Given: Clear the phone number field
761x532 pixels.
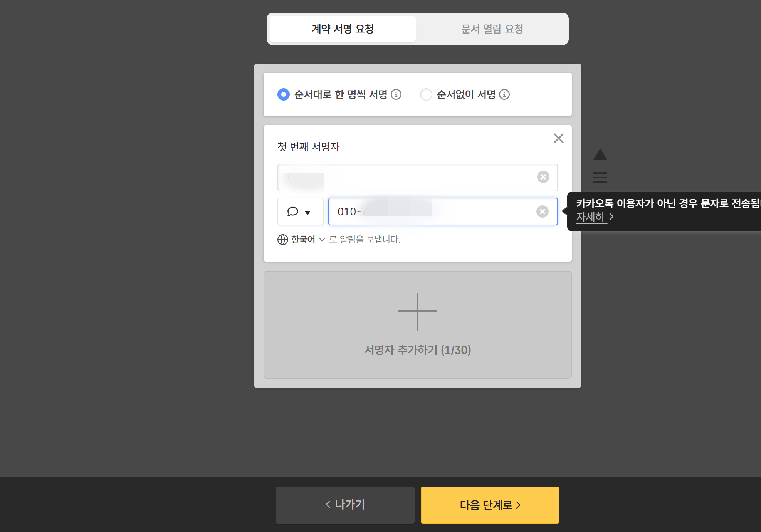Looking at the screenshot, I should point(542,211).
